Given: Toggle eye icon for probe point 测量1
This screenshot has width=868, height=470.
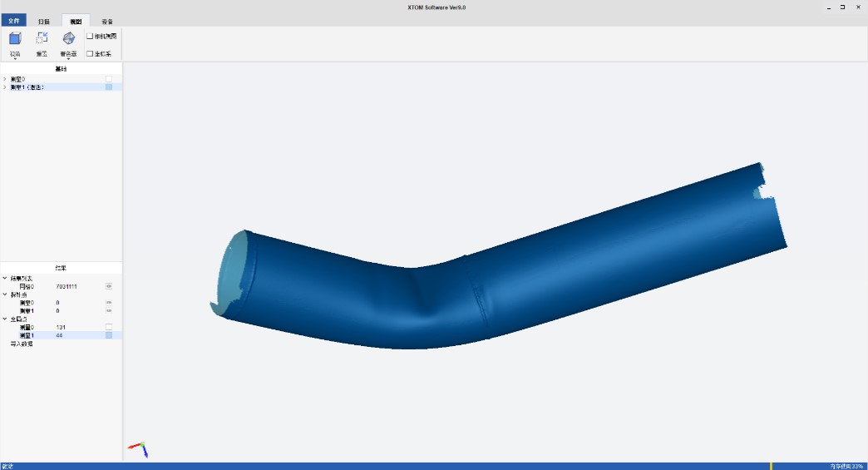Looking at the screenshot, I should [x=108, y=310].
